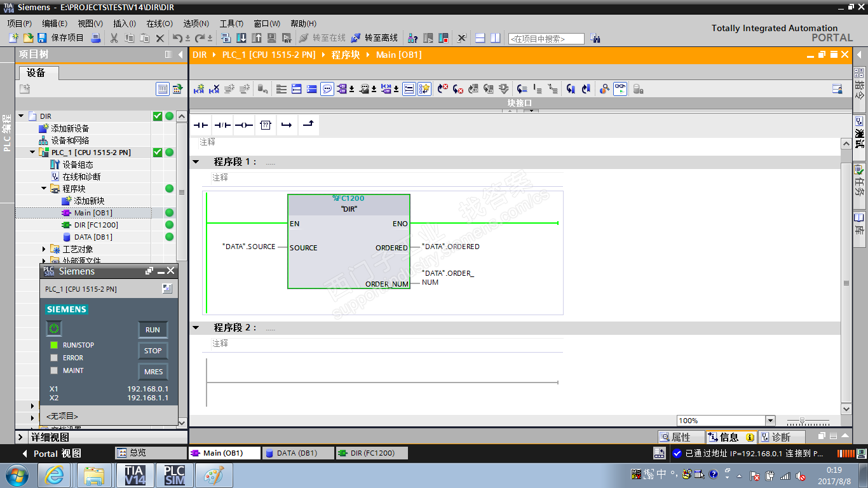Delete network icon in the editor toolbar
The width and height of the screenshot is (868, 488).
point(215,89)
